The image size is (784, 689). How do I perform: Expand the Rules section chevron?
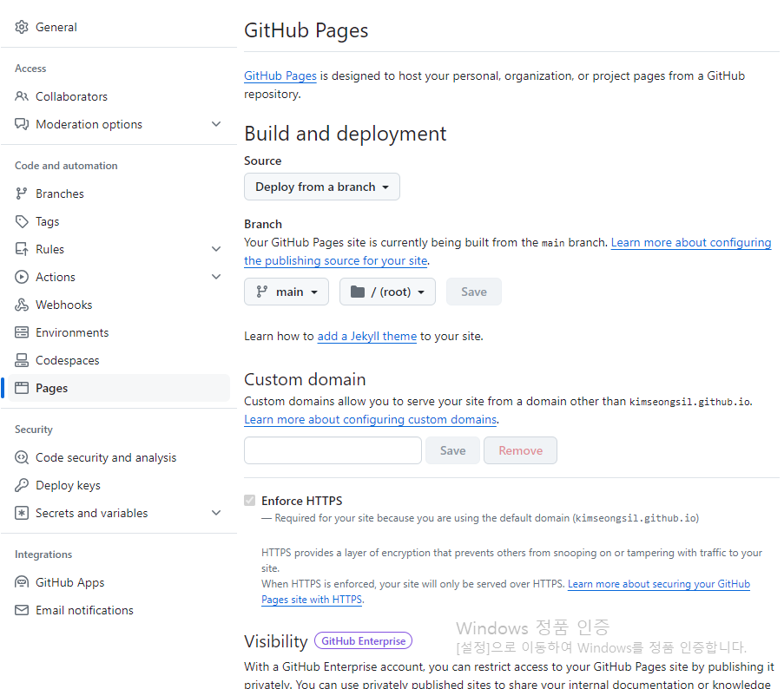point(216,249)
